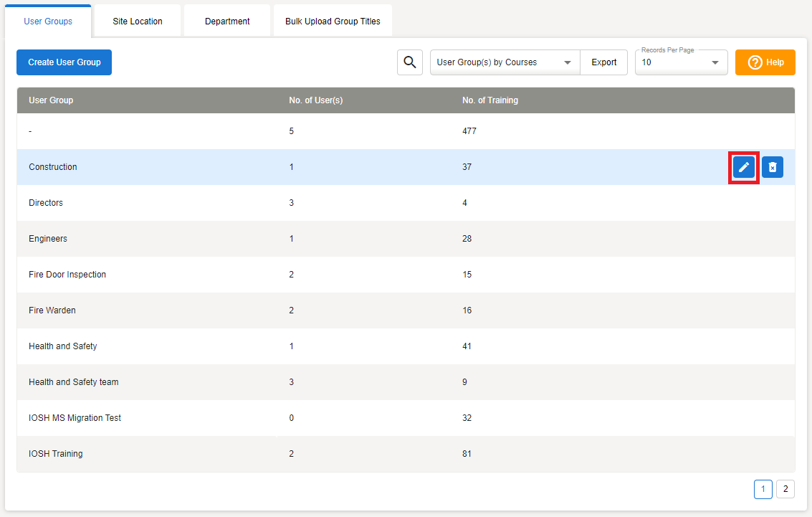
Task: Click the Engineers user group row
Action: click(x=48, y=239)
